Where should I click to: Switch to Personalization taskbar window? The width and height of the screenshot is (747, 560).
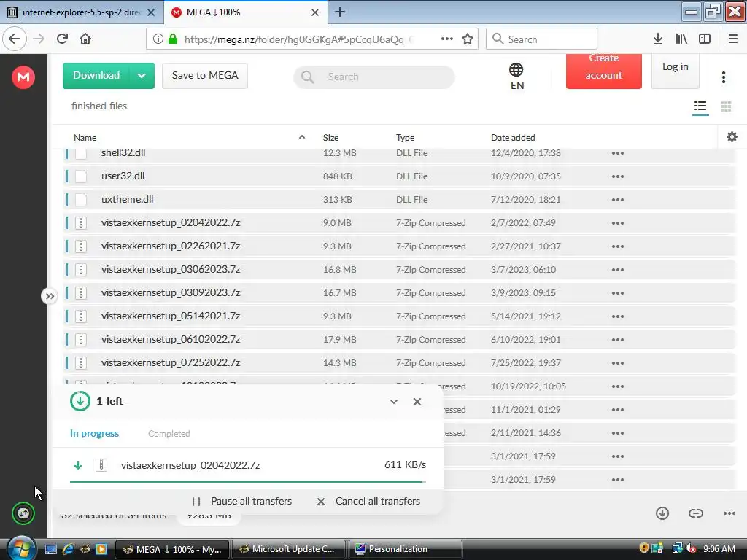click(x=406, y=549)
